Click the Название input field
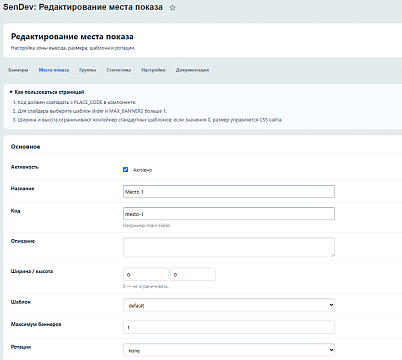 click(229, 192)
